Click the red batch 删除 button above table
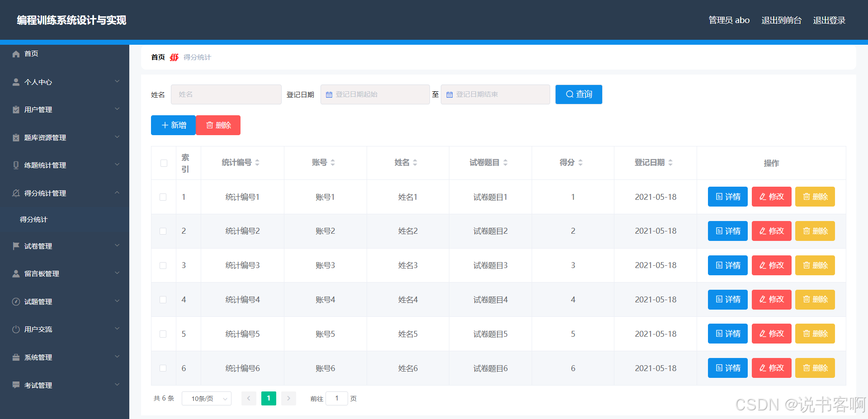Viewport: 868px width, 419px height. click(x=218, y=125)
